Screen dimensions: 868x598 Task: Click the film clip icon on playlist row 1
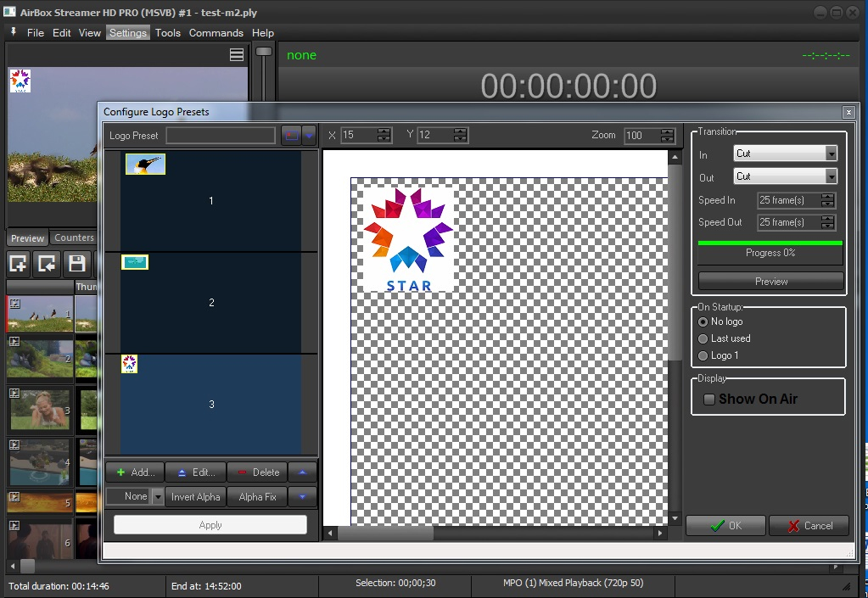pyautogui.click(x=15, y=304)
